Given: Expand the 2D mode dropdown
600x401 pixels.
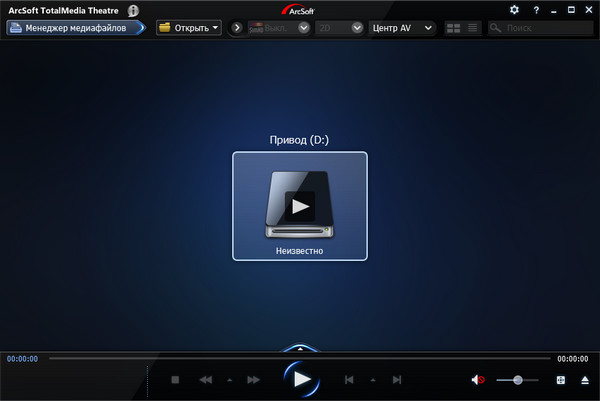Looking at the screenshot, I should point(341,28).
